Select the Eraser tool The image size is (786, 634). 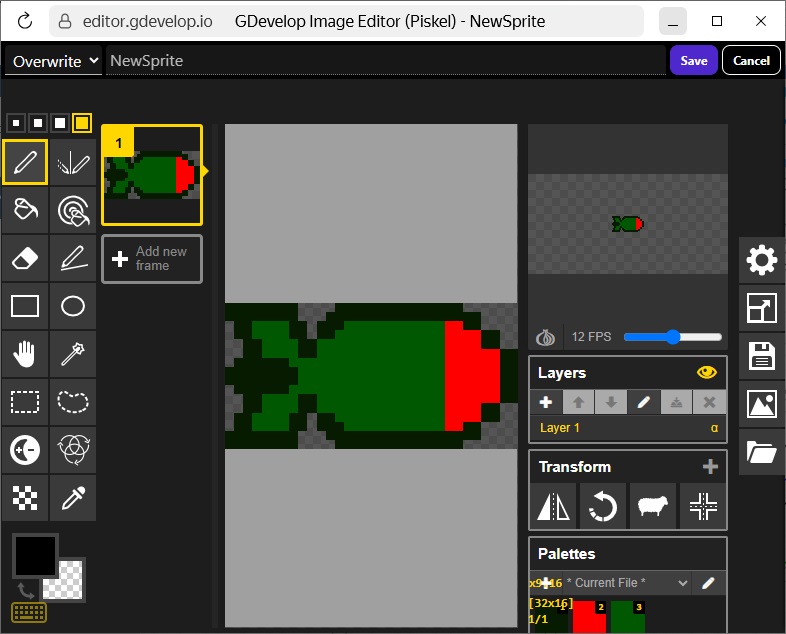coord(25,258)
